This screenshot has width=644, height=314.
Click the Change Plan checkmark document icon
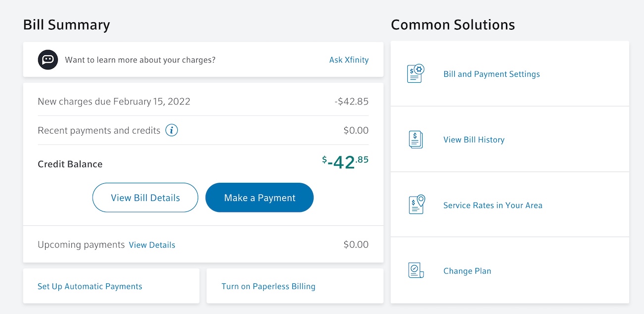pyautogui.click(x=416, y=270)
